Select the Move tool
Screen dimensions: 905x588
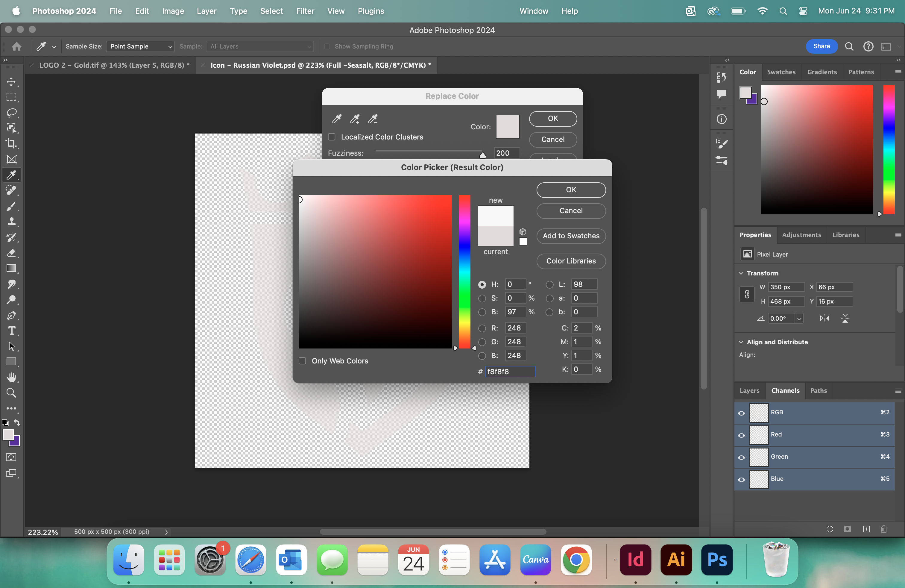pyautogui.click(x=11, y=81)
